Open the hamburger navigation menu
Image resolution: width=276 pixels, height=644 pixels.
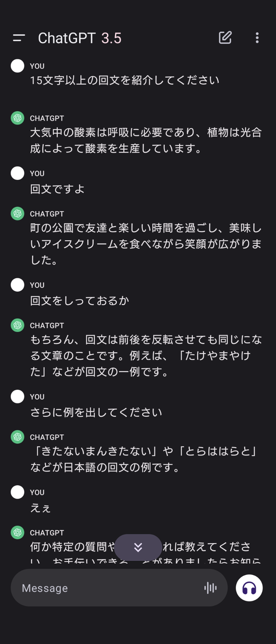(x=19, y=38)
